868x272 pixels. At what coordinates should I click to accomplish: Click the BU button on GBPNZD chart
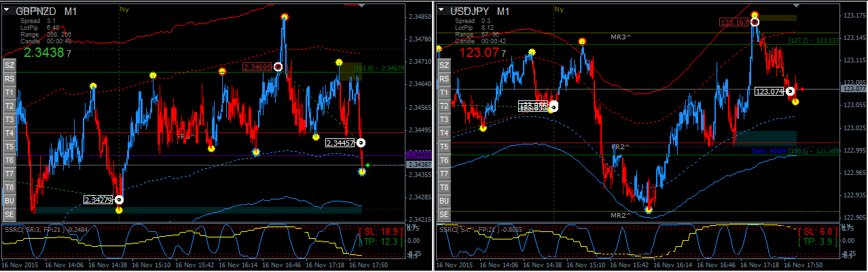coord(10,201)
